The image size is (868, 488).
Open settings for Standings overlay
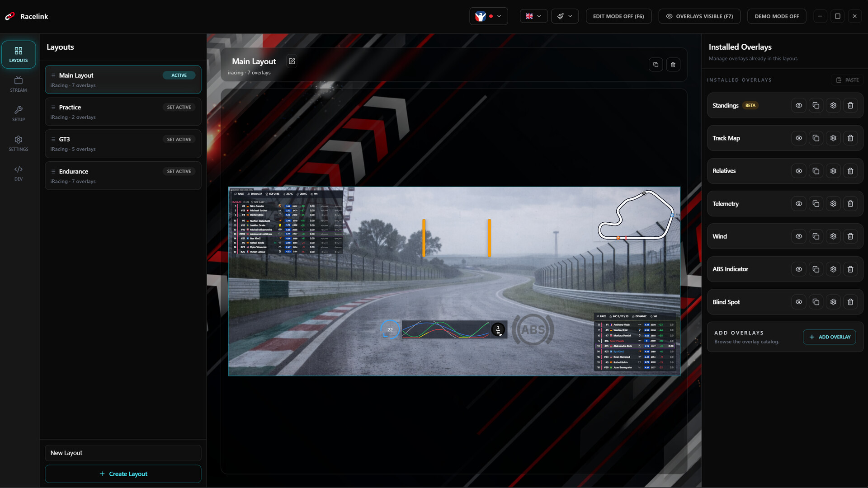(x=833, y=105)
